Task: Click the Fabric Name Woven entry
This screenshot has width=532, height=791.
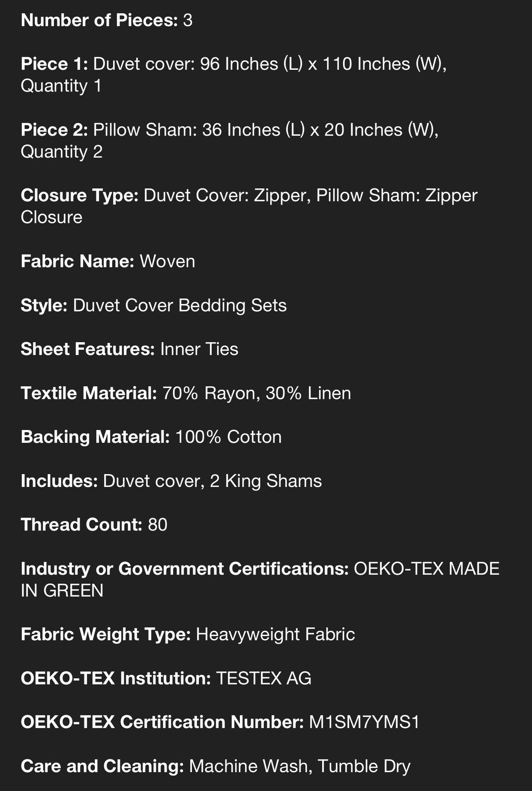Action: (x=108, y=261)
